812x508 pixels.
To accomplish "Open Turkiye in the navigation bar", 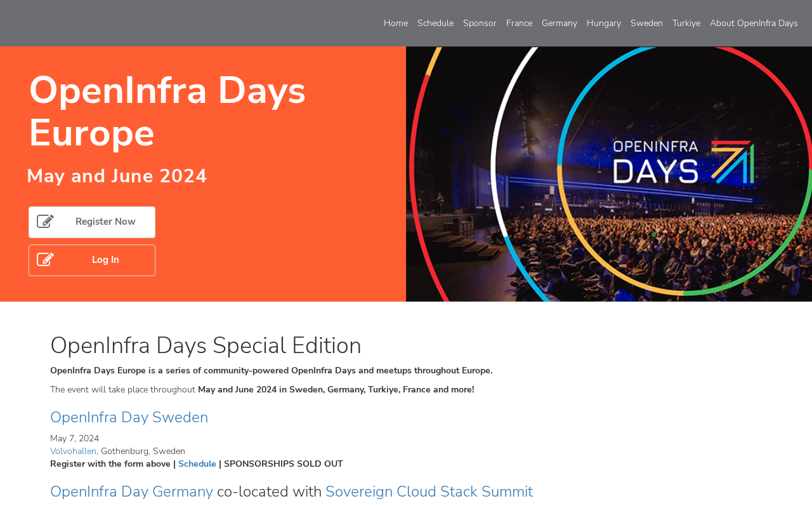I will (686, 23).
